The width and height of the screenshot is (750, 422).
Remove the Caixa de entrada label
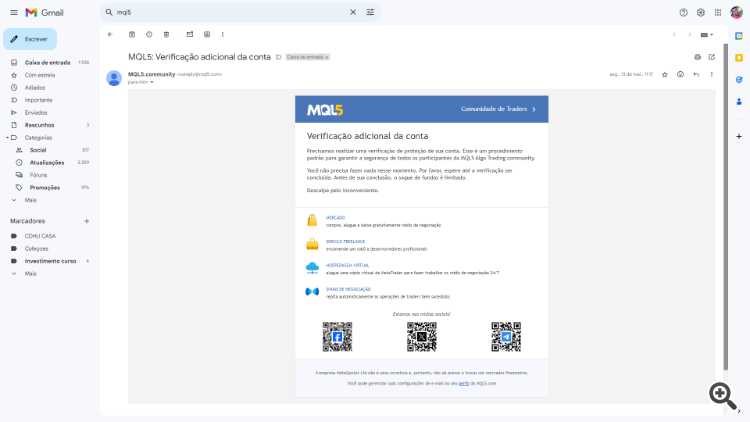click(327, 57)
